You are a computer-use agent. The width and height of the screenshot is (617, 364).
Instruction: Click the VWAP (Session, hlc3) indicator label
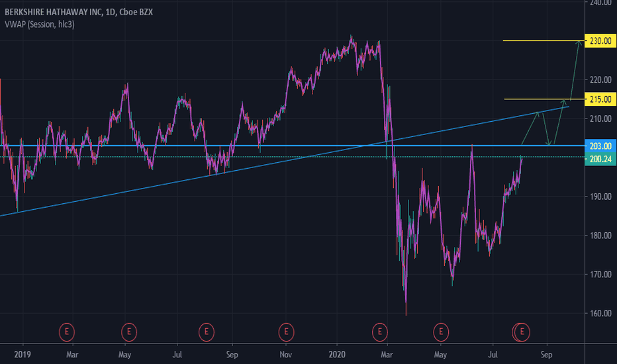coord(39,24)
